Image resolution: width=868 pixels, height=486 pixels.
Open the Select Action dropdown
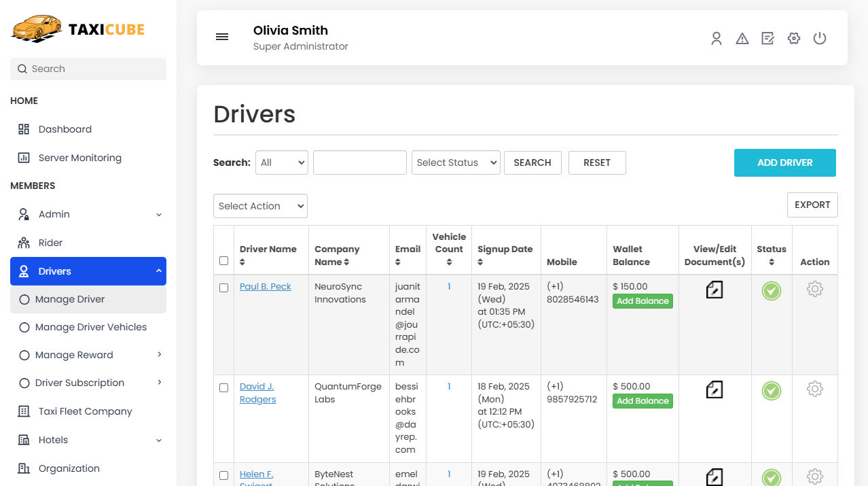[x=260, y=205]
